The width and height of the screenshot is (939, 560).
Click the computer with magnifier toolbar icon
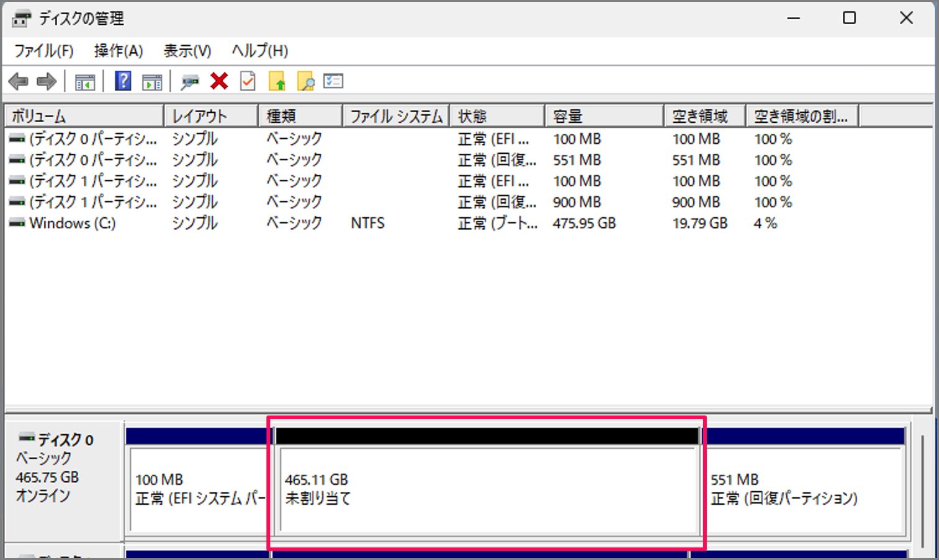[x=189, y=81]
